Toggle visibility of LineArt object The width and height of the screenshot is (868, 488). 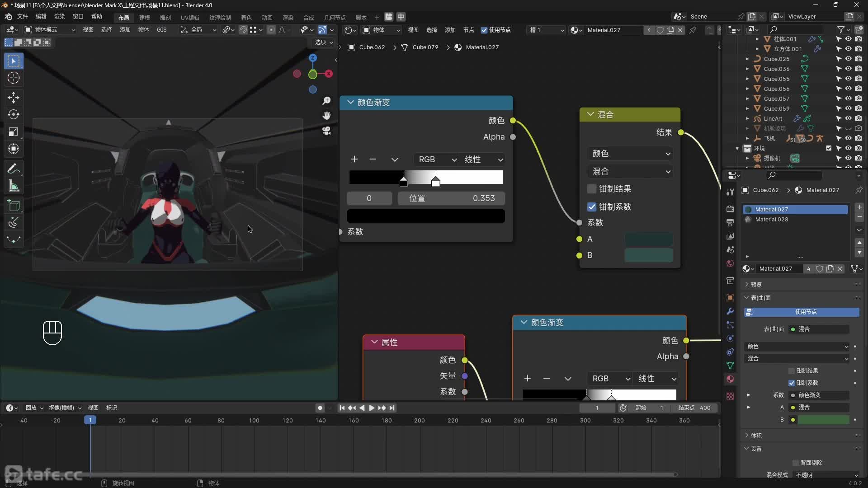point(849,118)
